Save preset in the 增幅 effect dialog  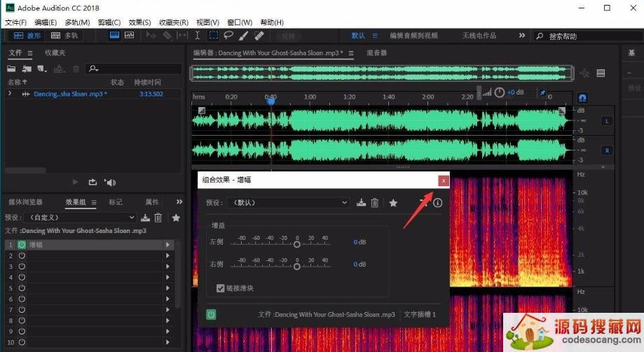[361, 203]
